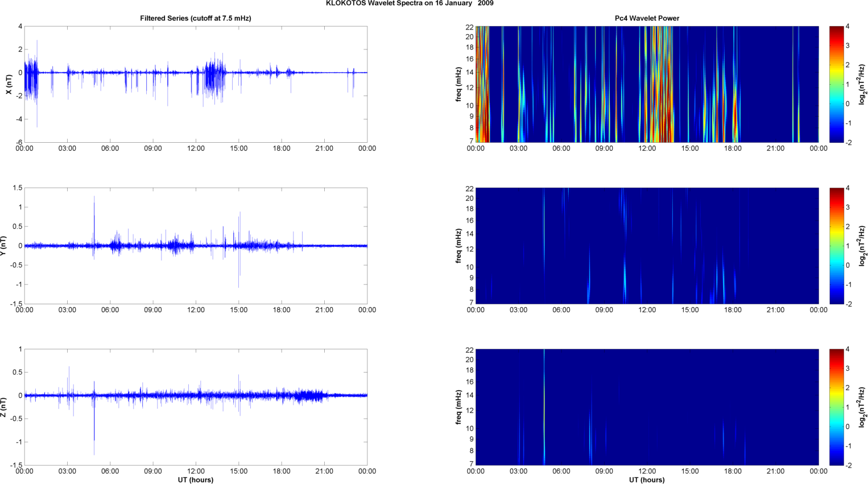Image resolution: width=868 pixels, height=484 pixels.
Task: Click the top colorbar's log2 units label
Action: [x=862, y=84]
